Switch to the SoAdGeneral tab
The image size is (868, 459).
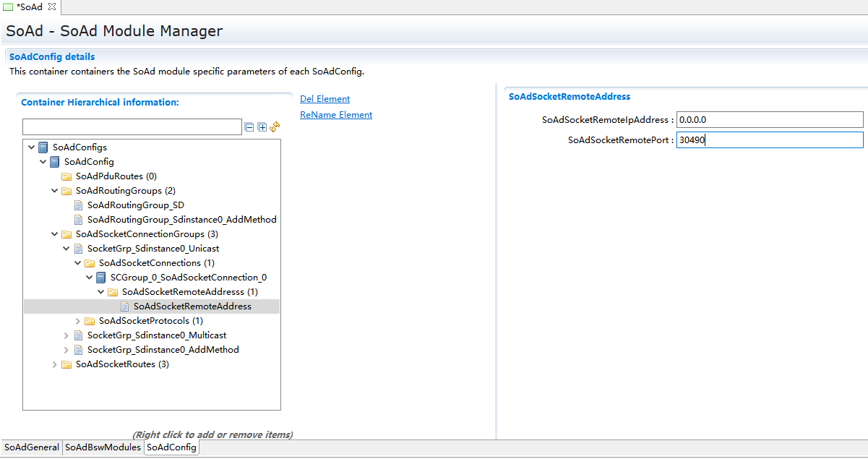tap(31, 447)
